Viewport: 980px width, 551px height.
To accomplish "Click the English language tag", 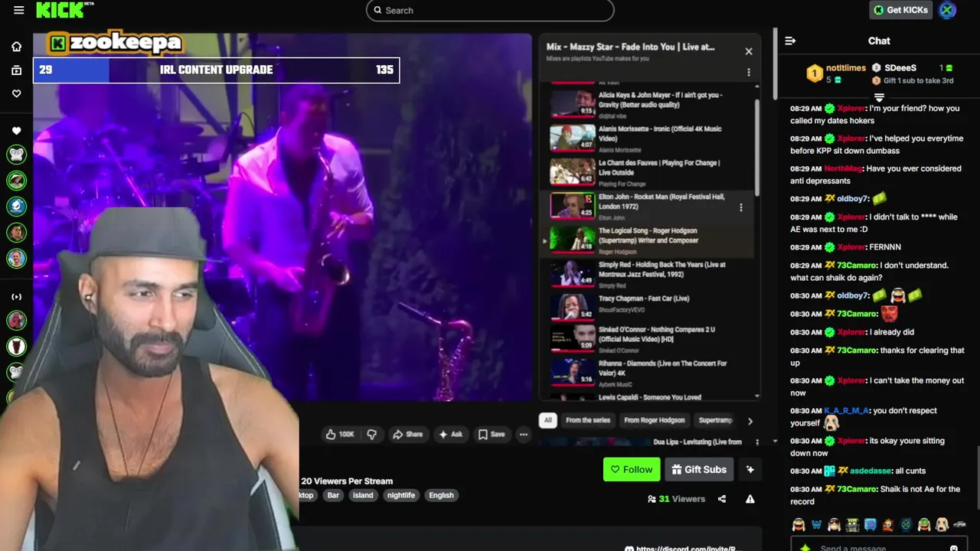I will (441, 495).
